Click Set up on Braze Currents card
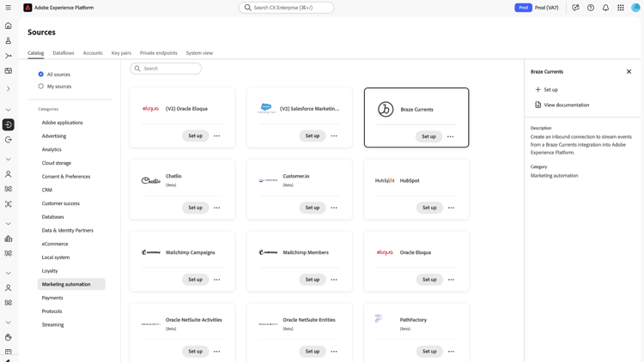This screenshot has width=644, height=362. pos(428,136)
